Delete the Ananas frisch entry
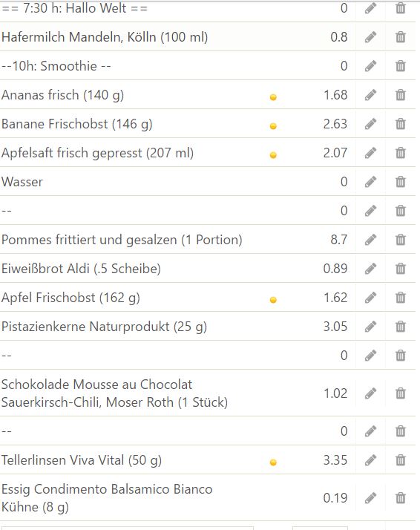This screenshot has width=420, height=530. (x=401, y=95)
